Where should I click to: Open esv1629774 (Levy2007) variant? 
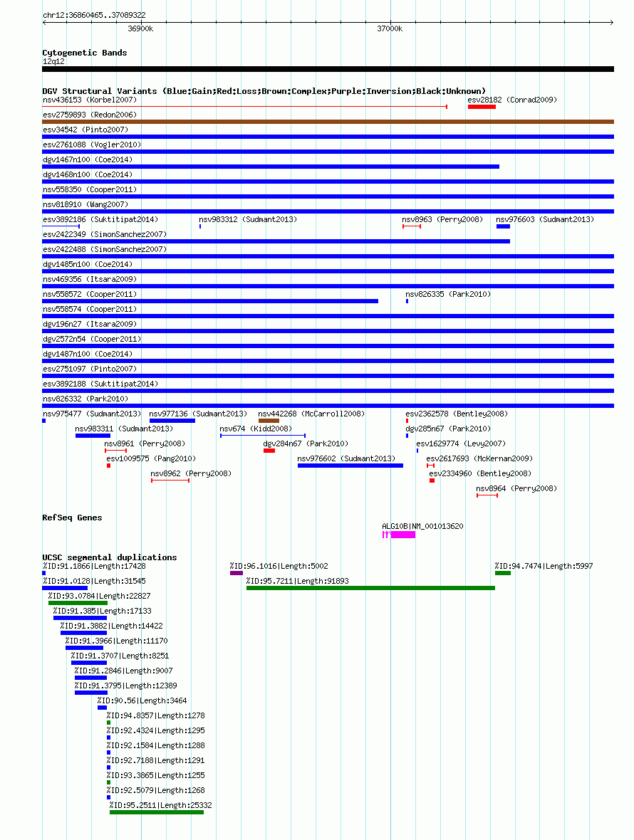[460, 444]
